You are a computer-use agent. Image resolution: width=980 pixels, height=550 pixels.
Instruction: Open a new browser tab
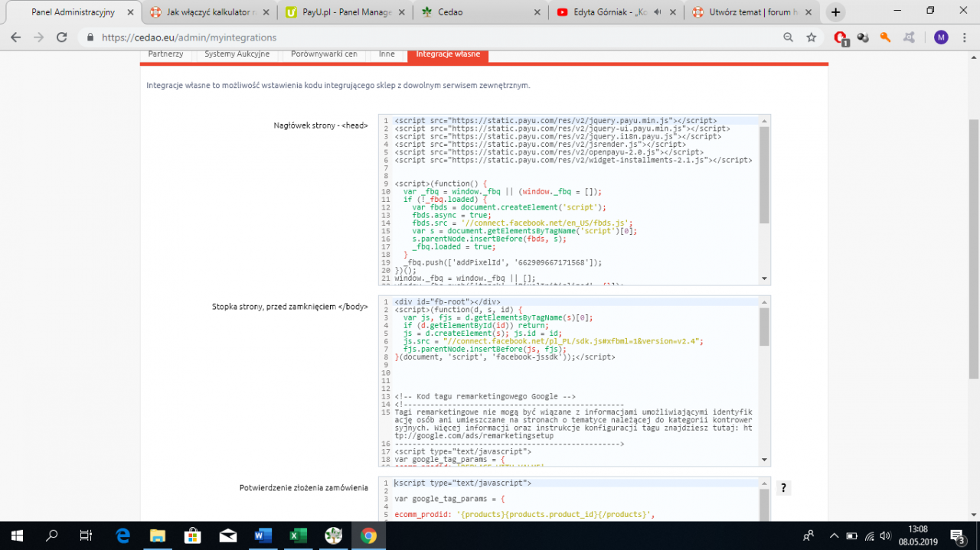(x=835, y=12)
